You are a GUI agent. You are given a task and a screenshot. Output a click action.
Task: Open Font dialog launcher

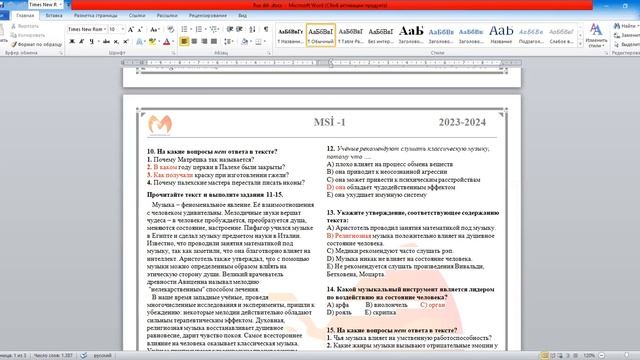[x=173, y=53]
